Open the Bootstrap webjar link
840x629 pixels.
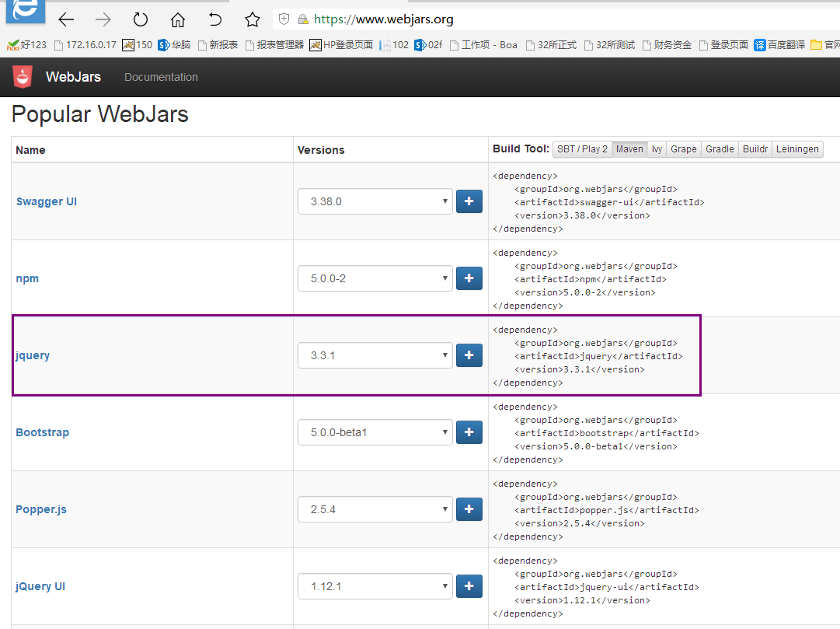tap(42, 432)
